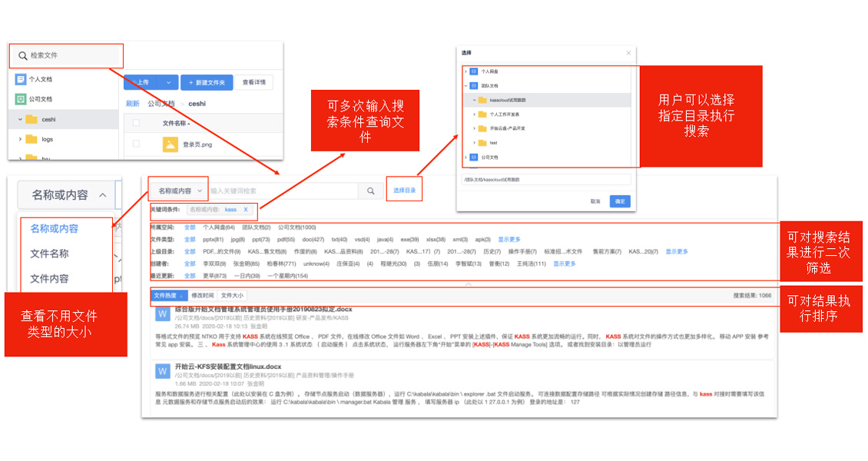Click the 选择目录 link

tap(404, 190)
